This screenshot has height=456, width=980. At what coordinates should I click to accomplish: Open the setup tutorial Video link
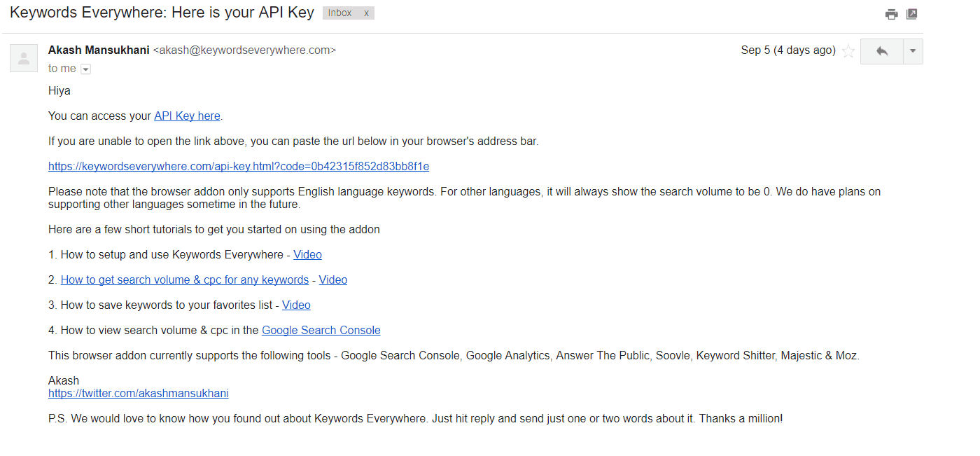pos(307,254)
